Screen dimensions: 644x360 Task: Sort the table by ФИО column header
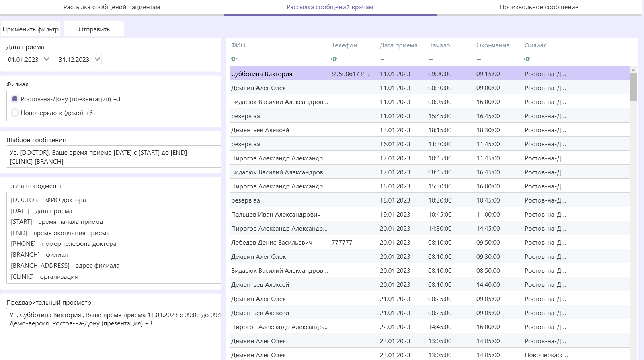pos(238,45)
